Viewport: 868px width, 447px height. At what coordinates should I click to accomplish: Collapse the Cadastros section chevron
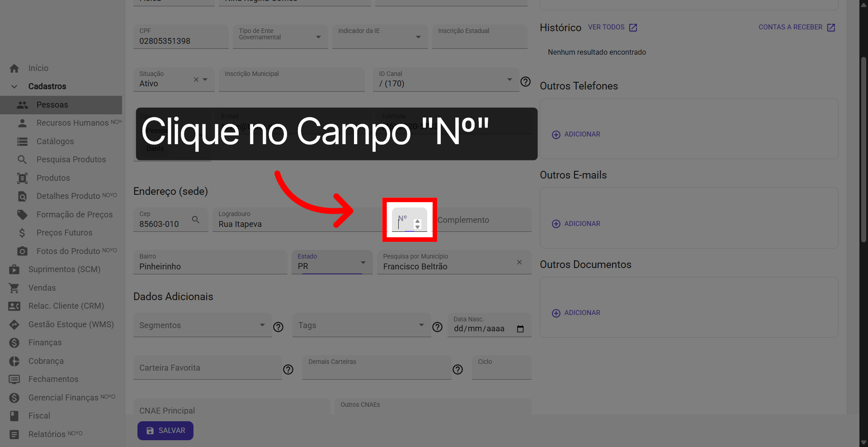pyautogui.click(x=14, y=86)
